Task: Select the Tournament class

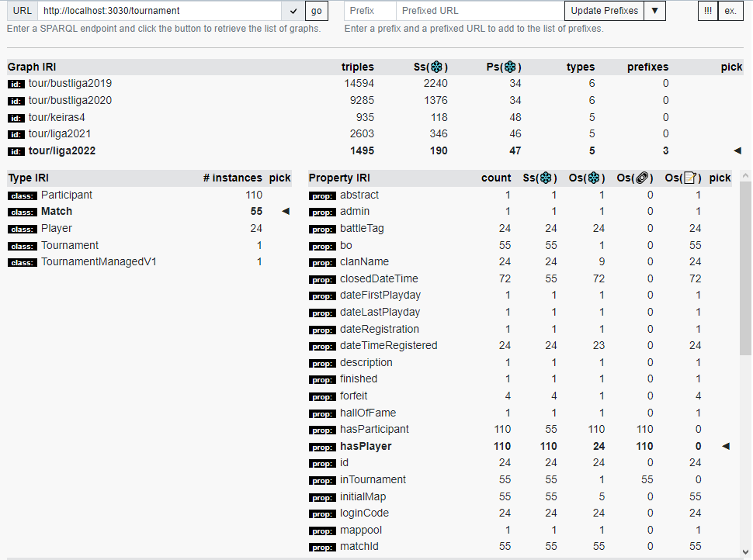Action: tap(70, 245)
